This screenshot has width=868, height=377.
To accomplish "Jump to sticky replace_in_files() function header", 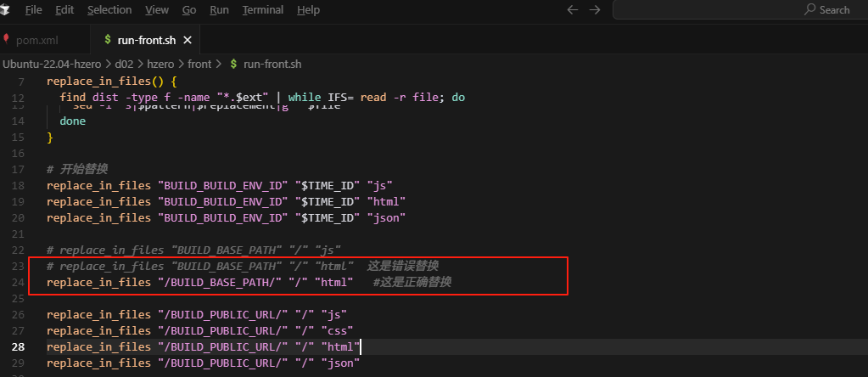I will click(x=111, y=82).
